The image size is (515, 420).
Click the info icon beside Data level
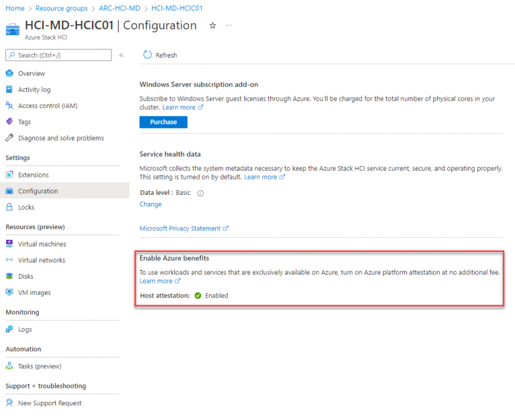point(201,193)
